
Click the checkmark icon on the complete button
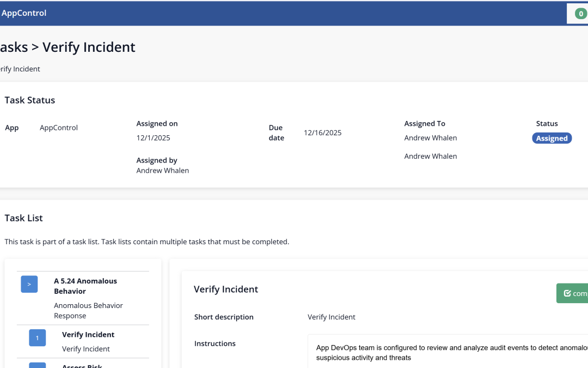point(568,293)
